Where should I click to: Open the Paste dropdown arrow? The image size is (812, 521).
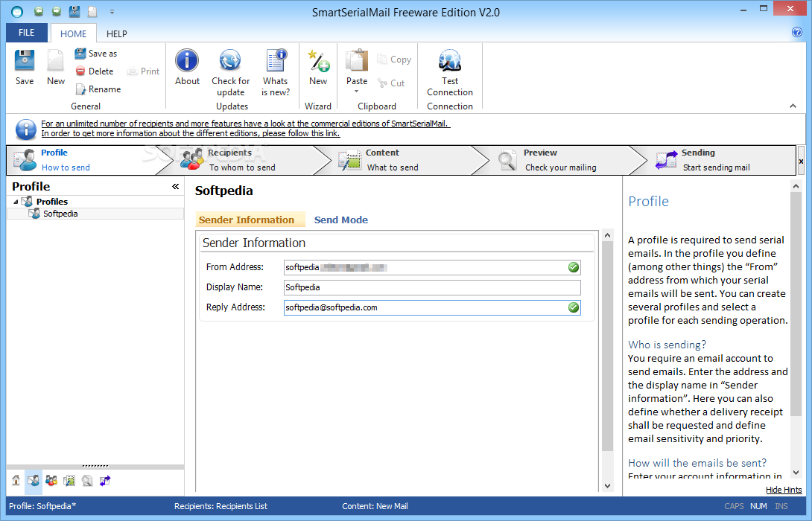[x=356, y=92]
